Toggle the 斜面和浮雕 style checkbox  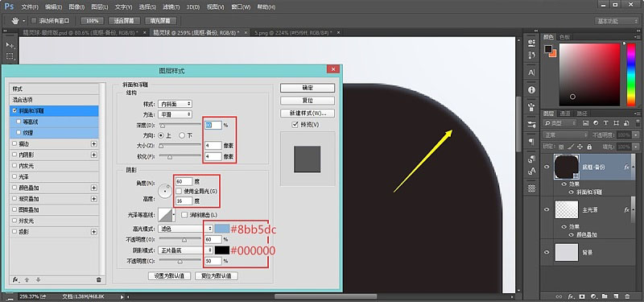coord(15,111)
